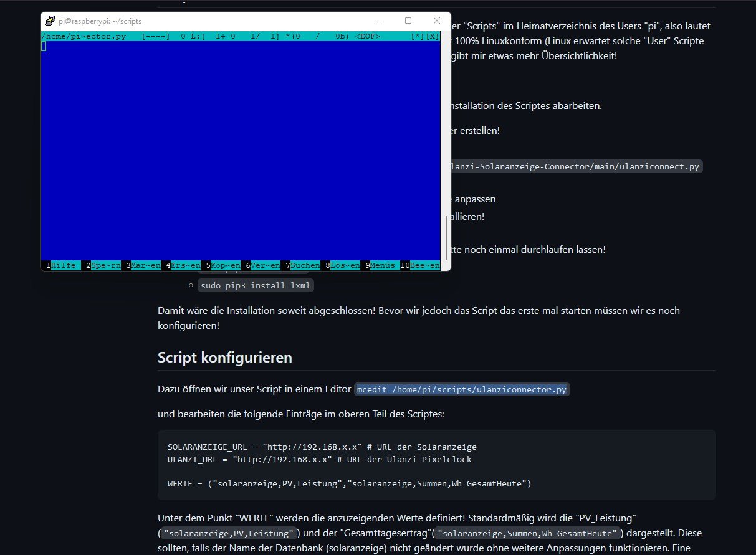Screen dimensions: 756x555
Task: Click the sudo pip3 install lxml snippet
Action: (256, 286)
